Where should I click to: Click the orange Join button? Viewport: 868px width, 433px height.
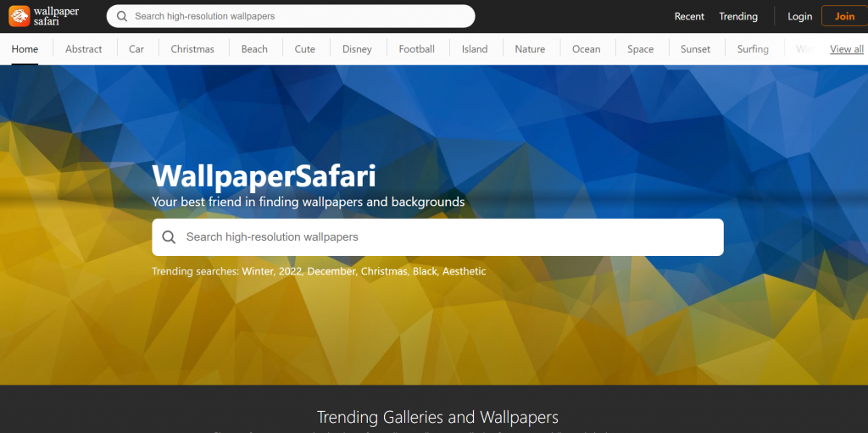pyautogui.click(x=844, y=16)
